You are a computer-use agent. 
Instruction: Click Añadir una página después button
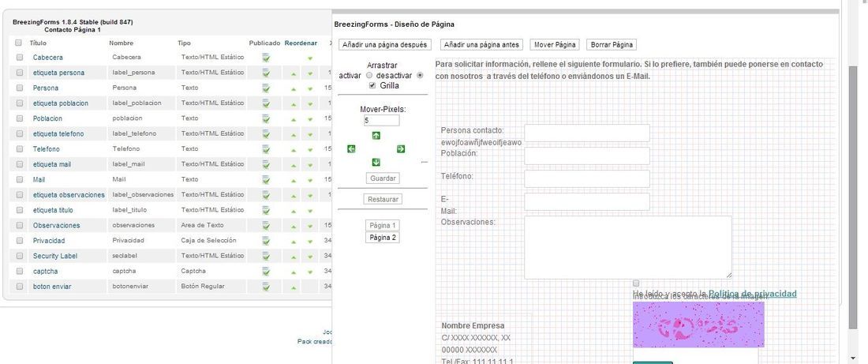[x=384, y=44]
